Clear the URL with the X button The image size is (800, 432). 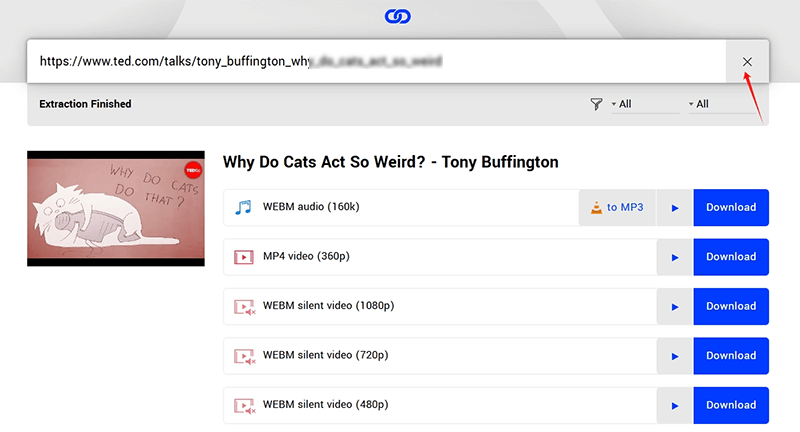click(747, 62)
